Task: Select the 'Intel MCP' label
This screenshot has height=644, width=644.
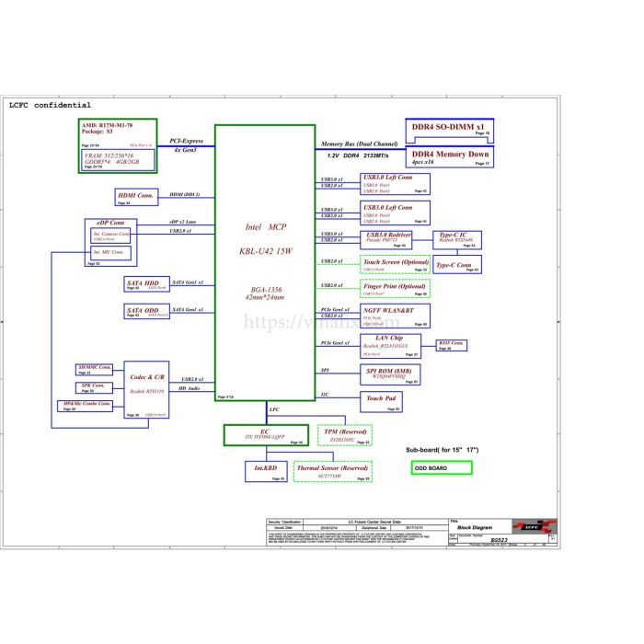Action: click(x=265, y=227)
